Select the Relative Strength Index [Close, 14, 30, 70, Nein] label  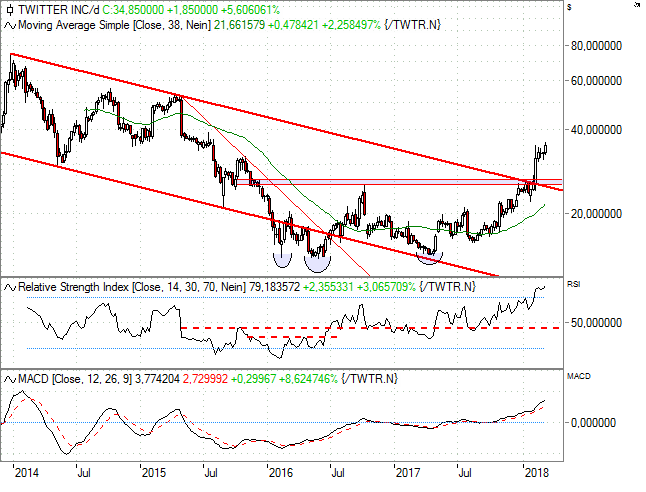coord(132,287)
